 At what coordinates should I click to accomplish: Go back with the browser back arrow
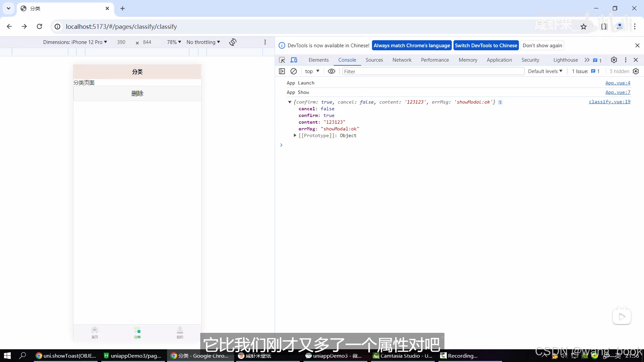point(9,26)
